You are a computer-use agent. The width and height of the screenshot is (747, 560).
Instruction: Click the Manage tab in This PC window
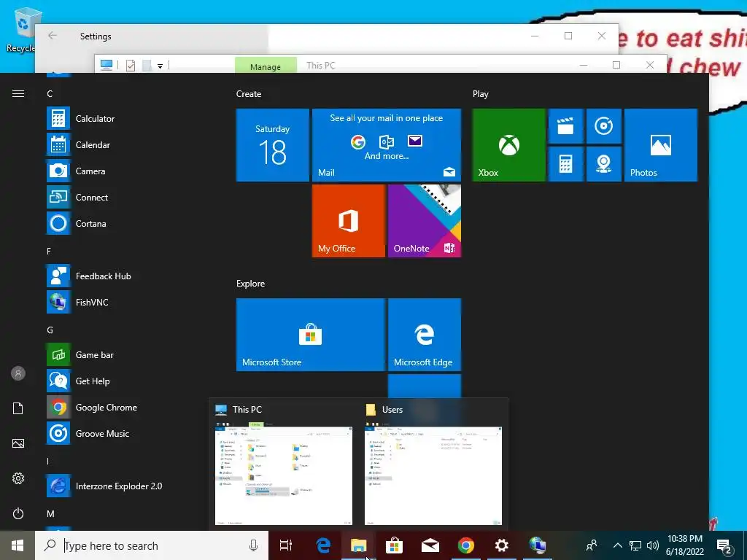266,66
